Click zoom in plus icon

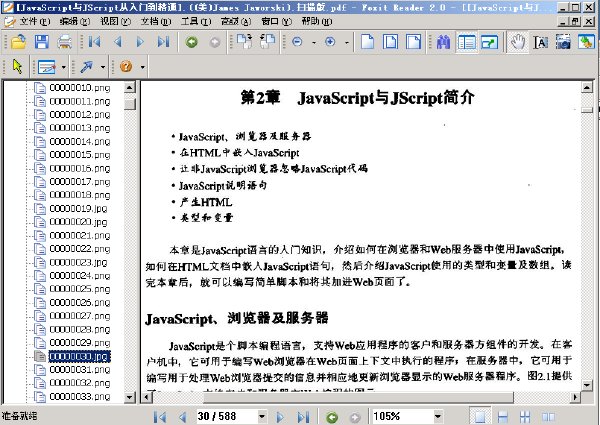click(x=330, y=42)
